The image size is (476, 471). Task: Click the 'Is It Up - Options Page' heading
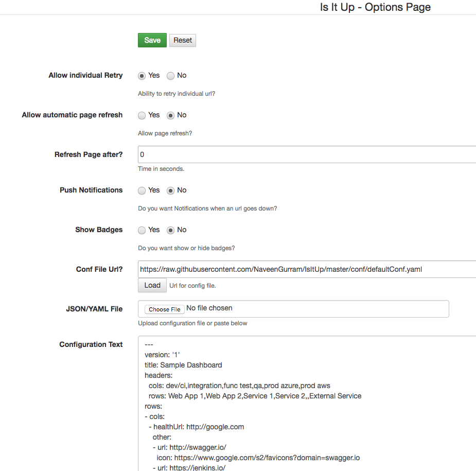point(375,7)
